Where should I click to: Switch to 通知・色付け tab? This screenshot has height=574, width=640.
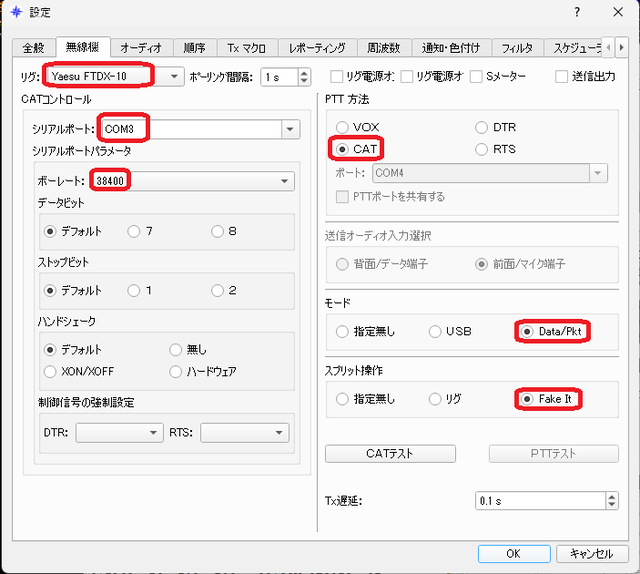click(451, 48)
